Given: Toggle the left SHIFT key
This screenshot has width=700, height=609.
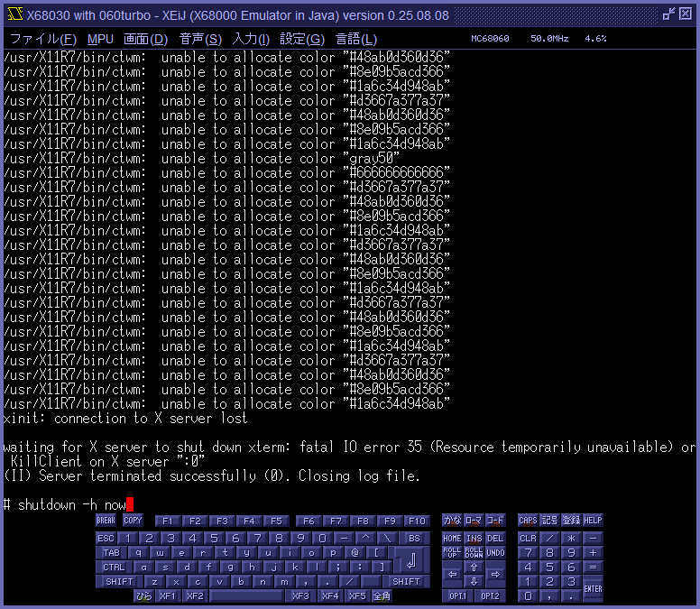Looking at the screenshot, I should 119,581.
